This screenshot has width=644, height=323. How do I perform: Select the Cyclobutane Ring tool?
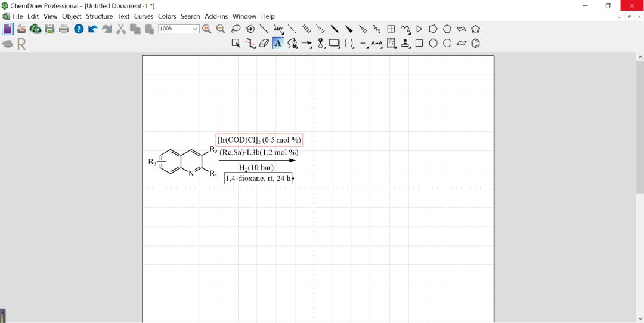pos(419,43)
